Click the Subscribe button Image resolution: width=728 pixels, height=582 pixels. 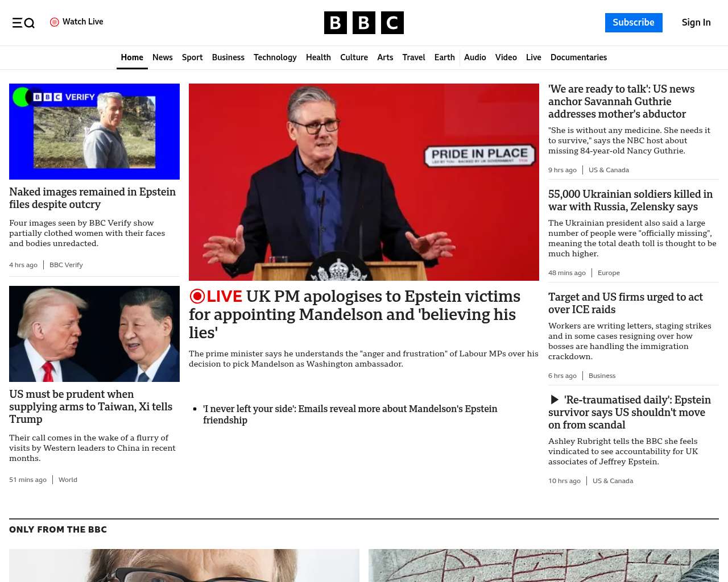(x=634, y=23)
